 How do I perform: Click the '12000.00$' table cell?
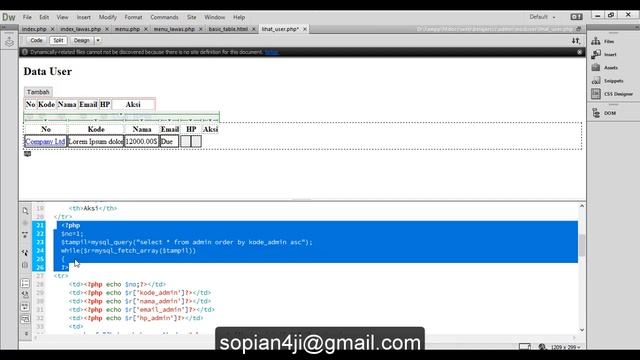coord(141,141)
